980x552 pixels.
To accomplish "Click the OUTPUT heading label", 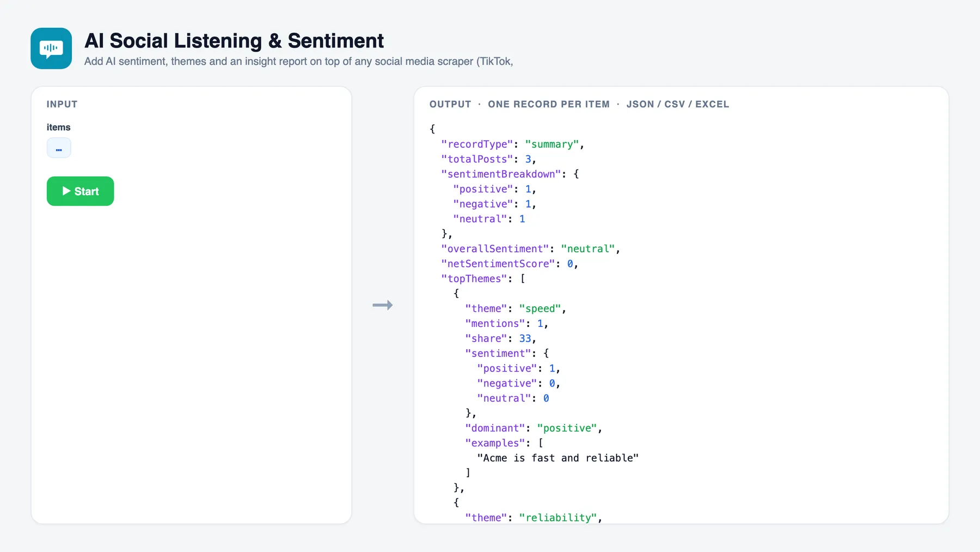I will click(x=450, y=104).
